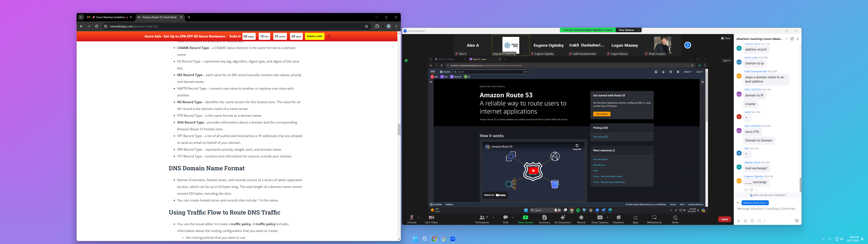Click the ENROLL NOW button
The height and width of the screenshot is (244, 868).
point(314,36)
